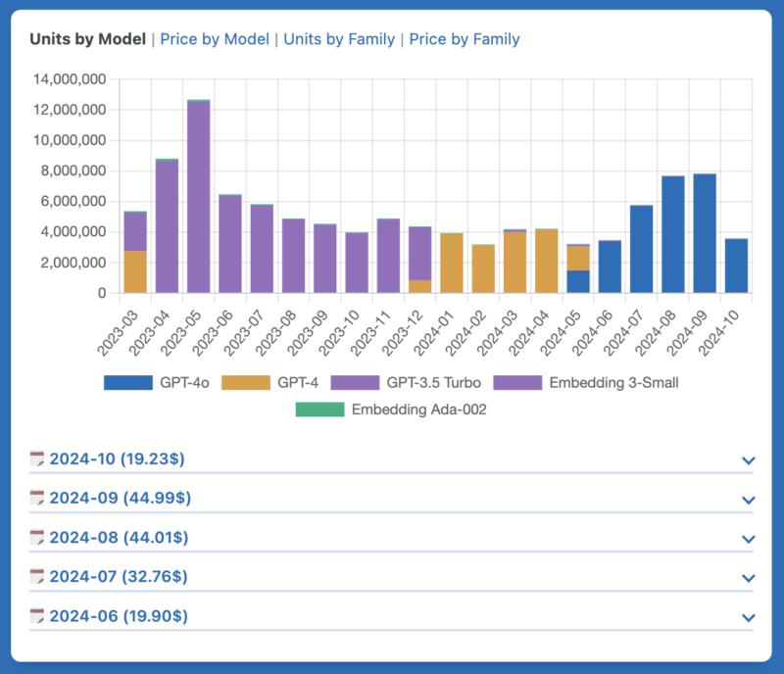Screen dimensions: 784x674
Task: Select the blue 2024-09 bar in chart
Action: click(x=705, y=233)
